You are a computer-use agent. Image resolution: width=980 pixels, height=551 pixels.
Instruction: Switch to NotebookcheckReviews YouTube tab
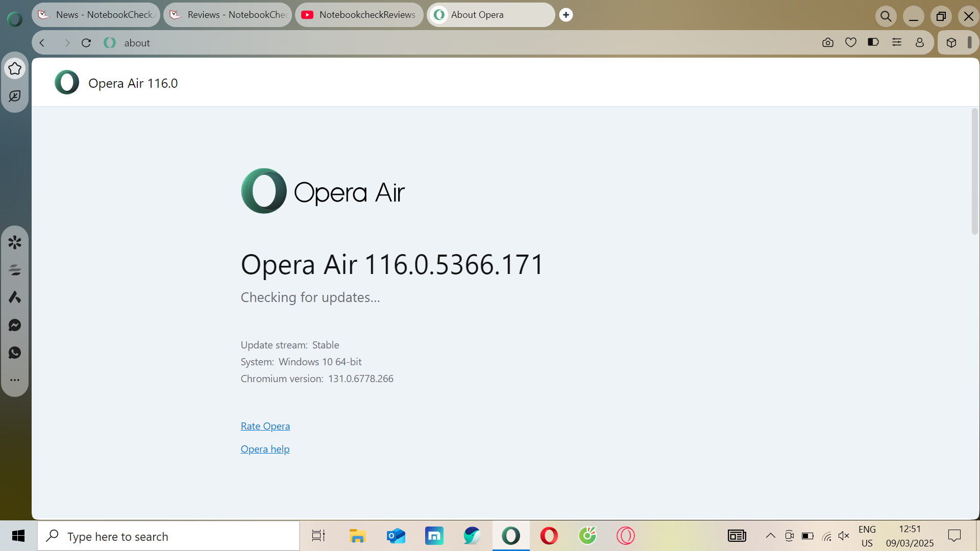pyautogui.click(x=359, y=15)
